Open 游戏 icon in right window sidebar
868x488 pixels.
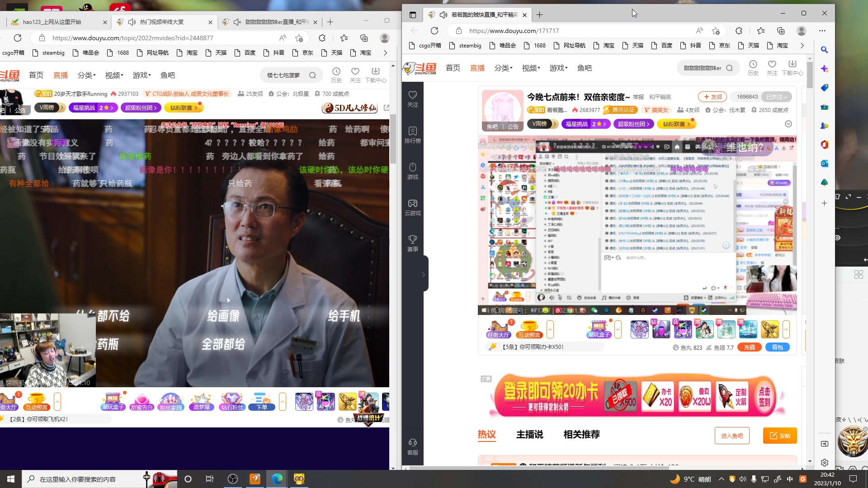[x=412, y=171]
